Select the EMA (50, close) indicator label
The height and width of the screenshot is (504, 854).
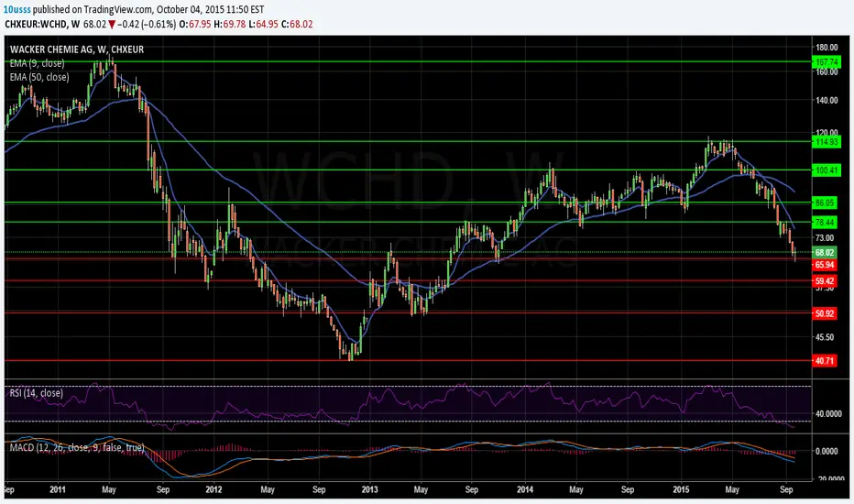click(39, 77)
